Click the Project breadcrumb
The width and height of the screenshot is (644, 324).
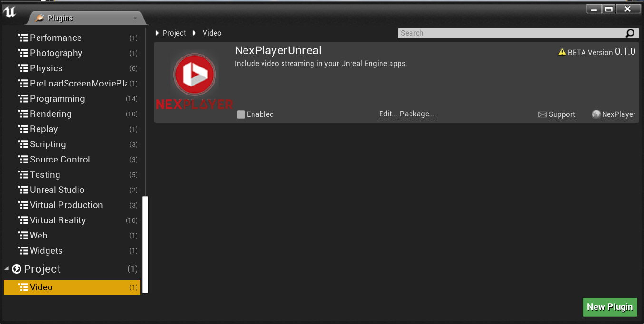[174, 33]
